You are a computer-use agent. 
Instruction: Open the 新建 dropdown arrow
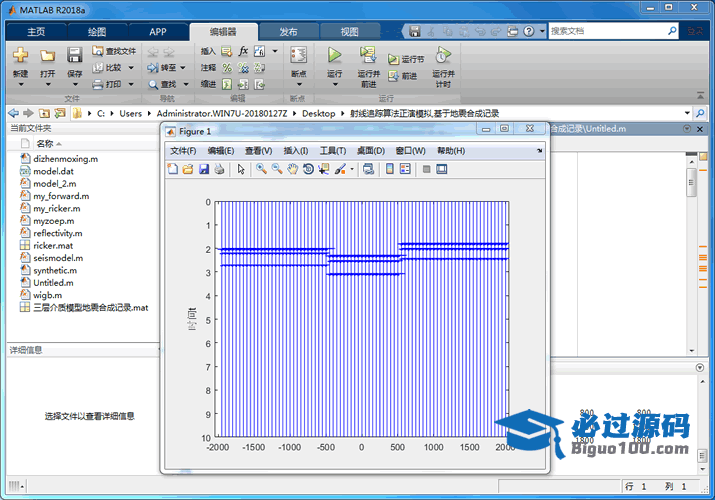pos(21,85)
